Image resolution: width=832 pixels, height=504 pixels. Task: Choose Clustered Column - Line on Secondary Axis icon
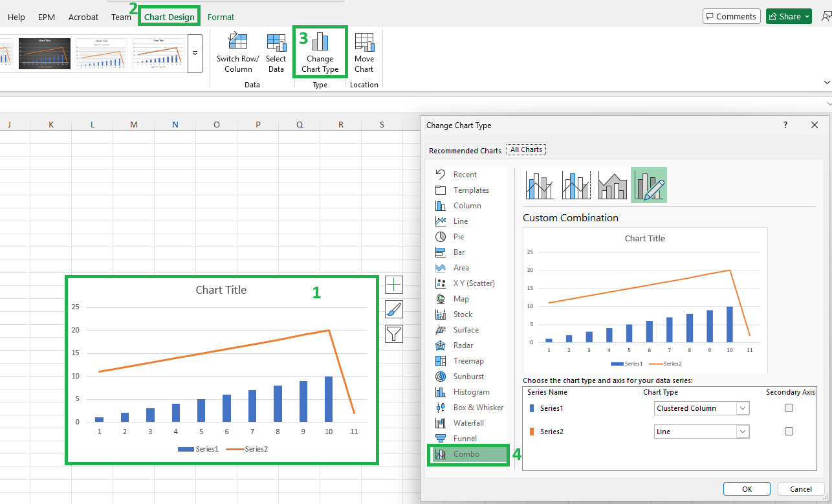click(x=576, y=185)
